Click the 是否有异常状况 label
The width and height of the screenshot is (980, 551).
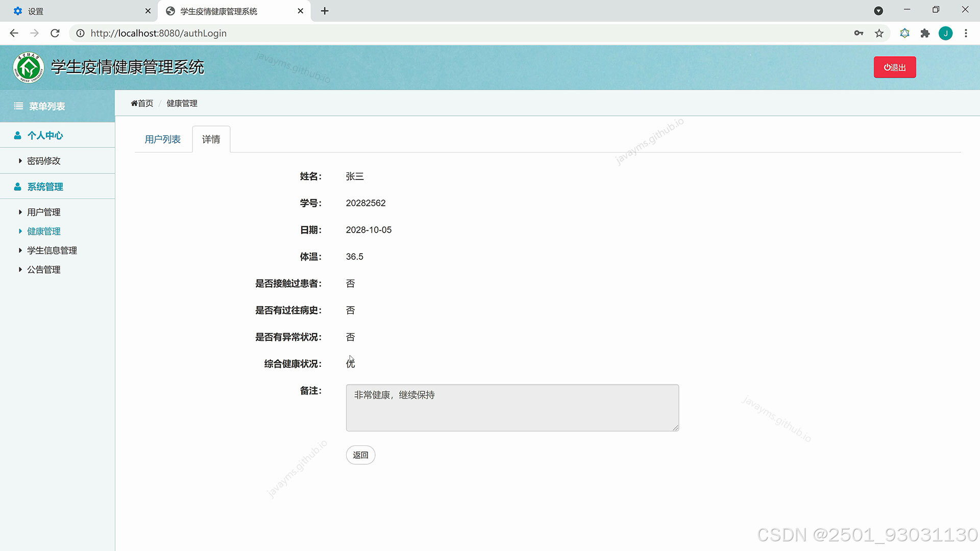(x=288, y=337)
